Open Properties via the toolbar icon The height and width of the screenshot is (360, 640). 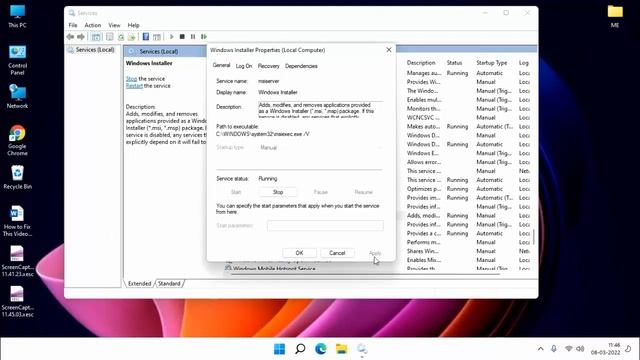[110, 37]
